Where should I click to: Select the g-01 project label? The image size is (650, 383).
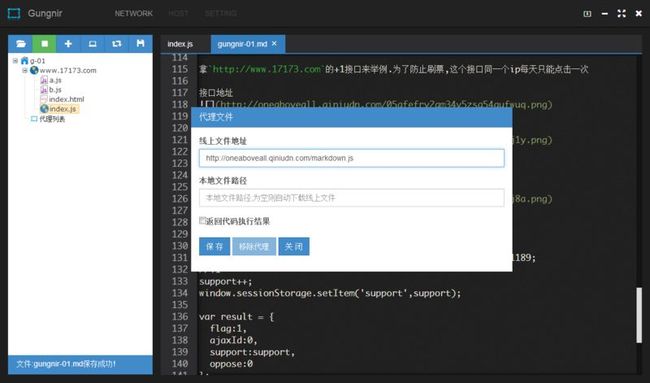coord(37,61)
